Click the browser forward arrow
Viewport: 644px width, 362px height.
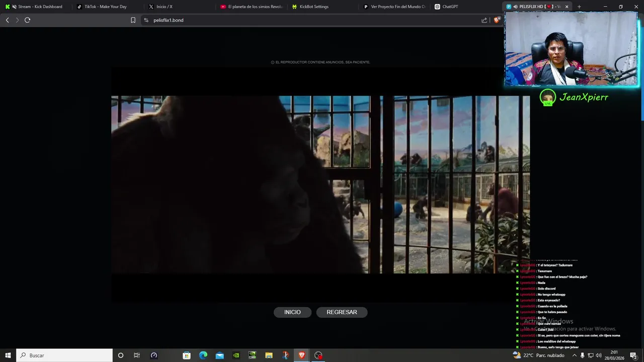click(17, 20)
